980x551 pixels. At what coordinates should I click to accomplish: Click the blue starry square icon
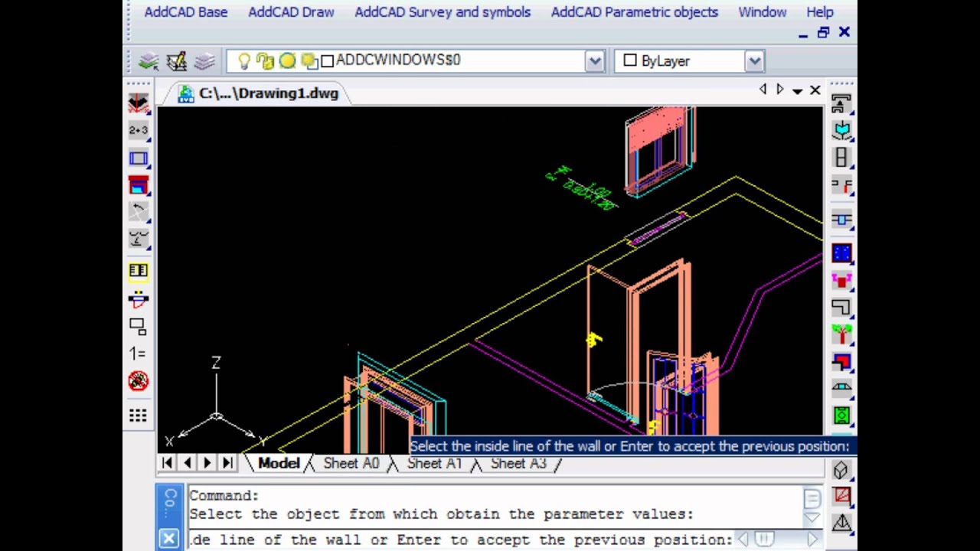point(841,253)
